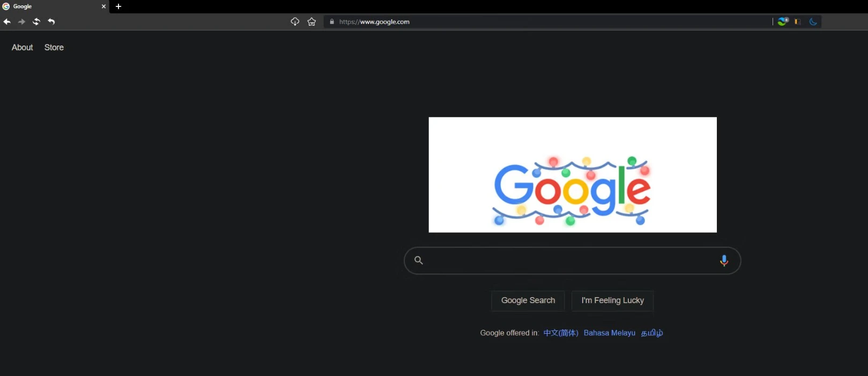Screen dimensions: 868x376
Task: Close the Google tab
Action: 103,6
